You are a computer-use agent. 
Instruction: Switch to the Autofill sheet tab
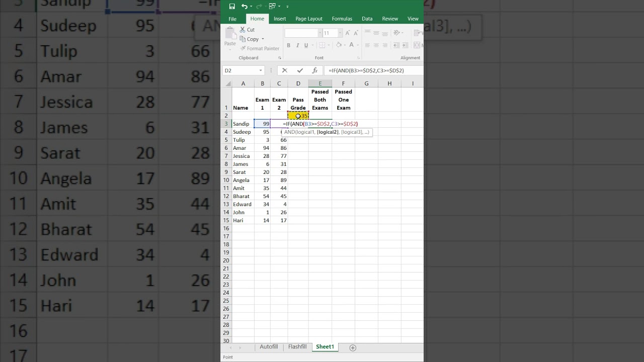[x=269, y=347]
